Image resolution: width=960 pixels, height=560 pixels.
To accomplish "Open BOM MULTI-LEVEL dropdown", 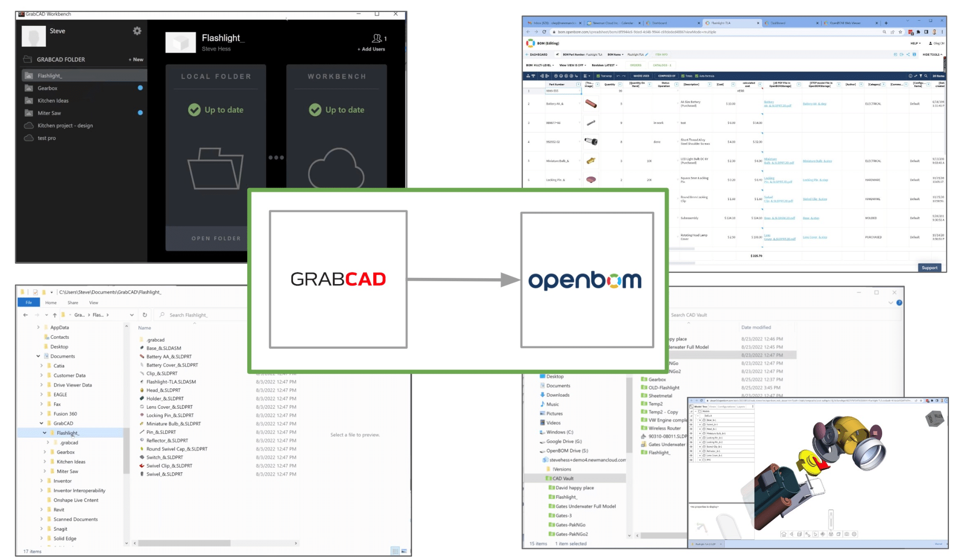I will pos(540,65).
